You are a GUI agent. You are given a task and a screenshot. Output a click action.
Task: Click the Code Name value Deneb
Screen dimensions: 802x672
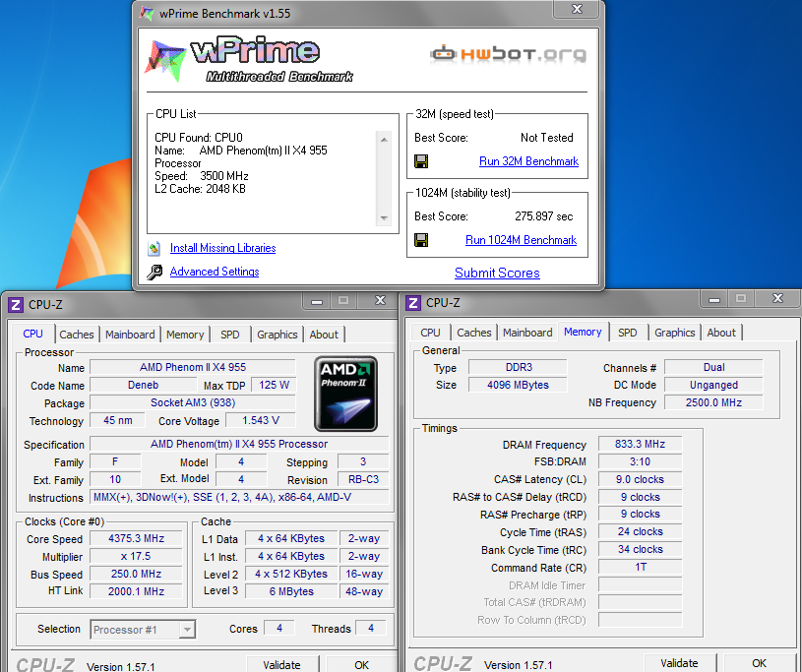tap(144, 385)
